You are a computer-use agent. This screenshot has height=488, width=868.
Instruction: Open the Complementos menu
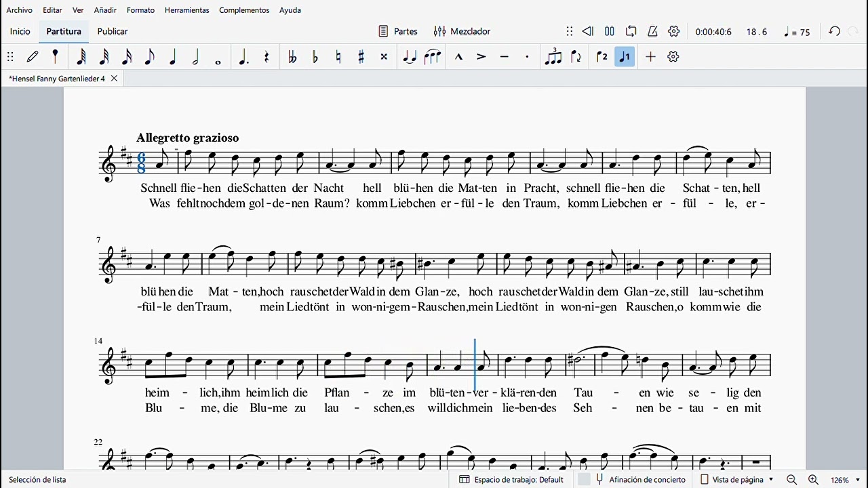(x=244, y=10)
